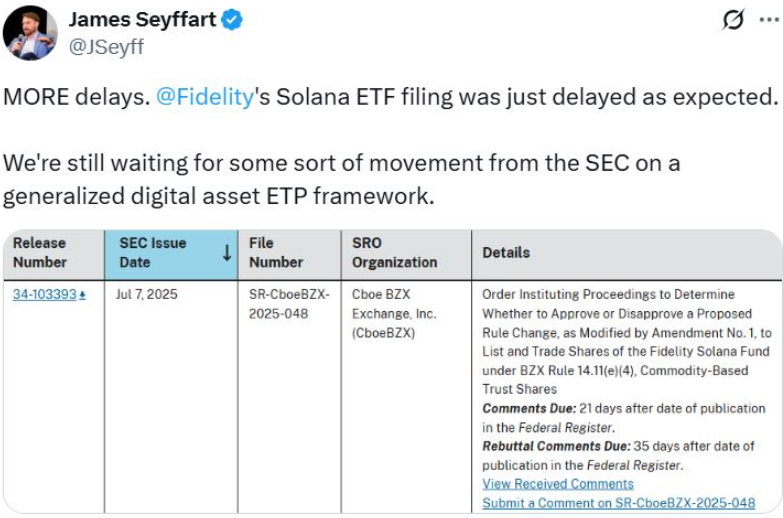Click the SR-CboeBZX-2025-048 file number cell
783x518 pixels.
[x=285, y=304]
